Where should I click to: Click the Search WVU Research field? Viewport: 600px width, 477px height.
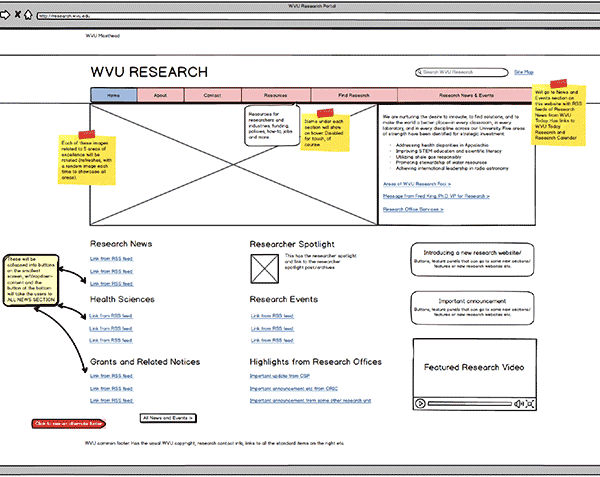tap(461, 72)
